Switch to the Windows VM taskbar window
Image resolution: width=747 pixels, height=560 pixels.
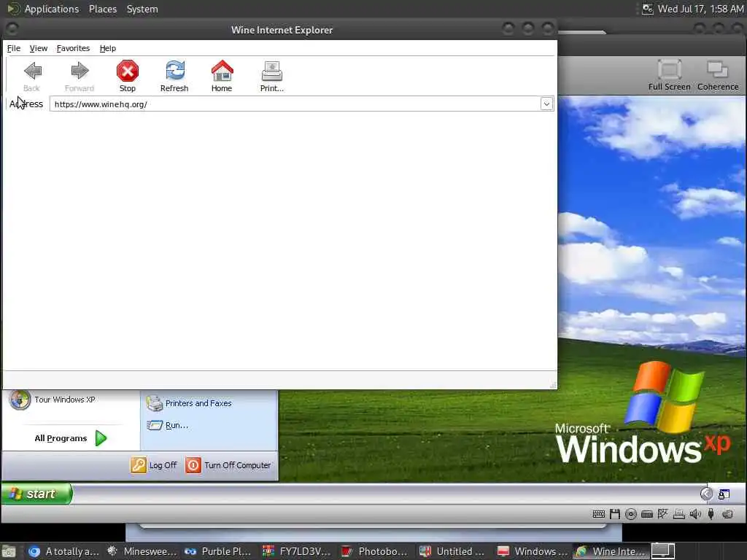point(531,551)
